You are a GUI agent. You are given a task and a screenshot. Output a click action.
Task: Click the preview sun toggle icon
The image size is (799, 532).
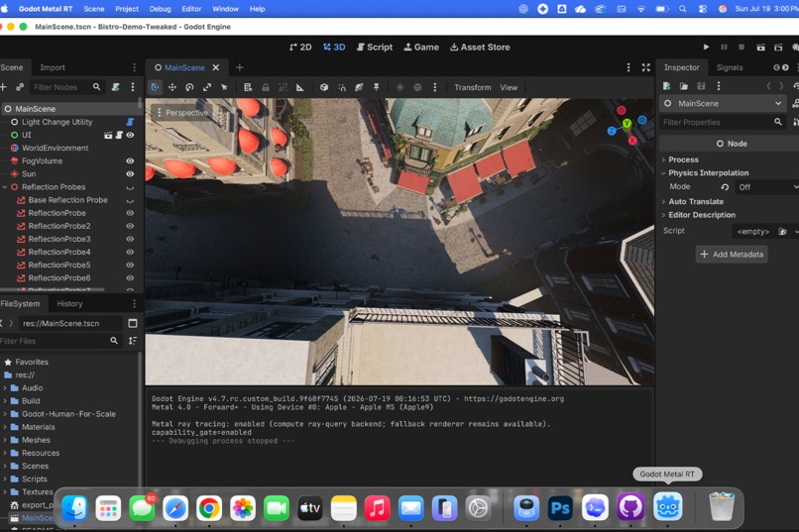click(x=400, y=87)
